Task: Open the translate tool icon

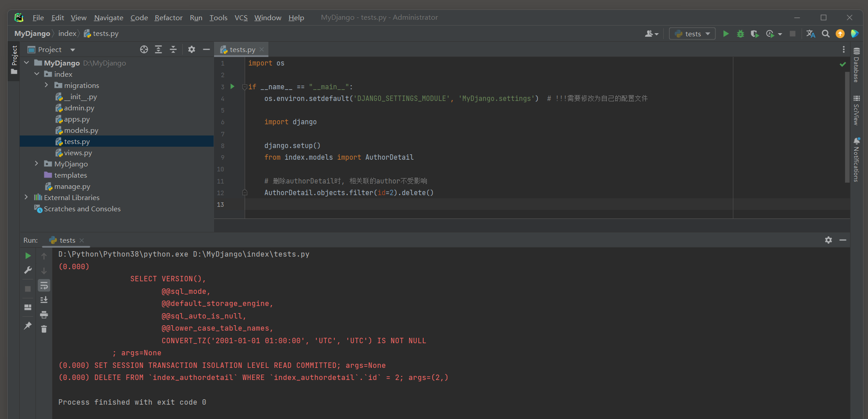Action: (x=811, y=34)
